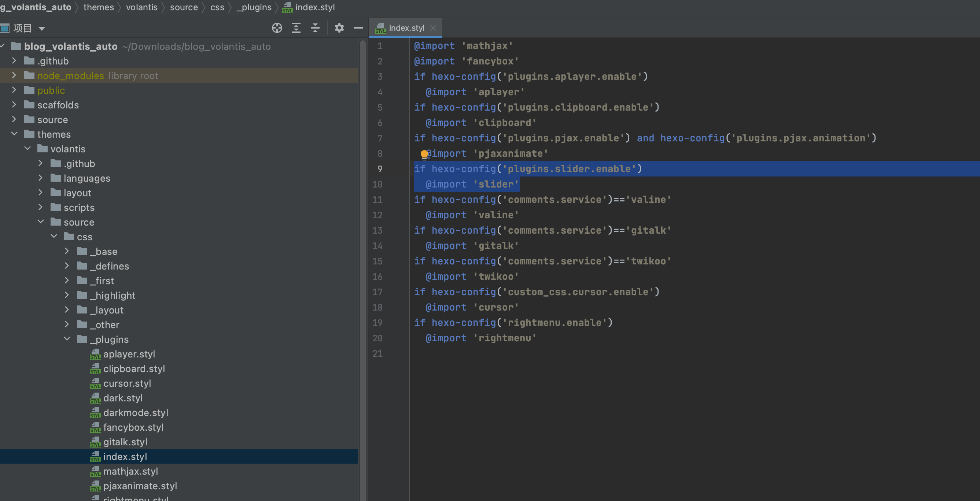Open the project view dropdown arrow
The height and width of the screenshot is (501, 980).
(42, 29)
